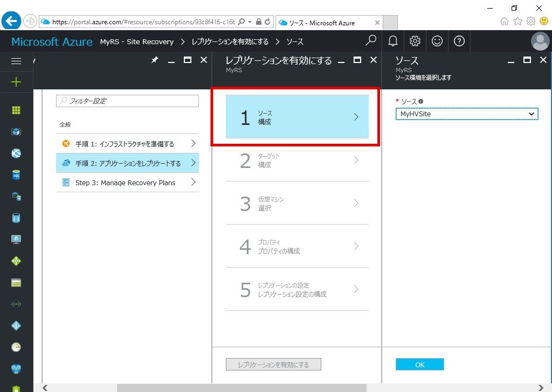The height and width of the screenshot is (392, 552).
Task: Open step 3 仮想マシン 選択
Action: click(x=297, y=203)
